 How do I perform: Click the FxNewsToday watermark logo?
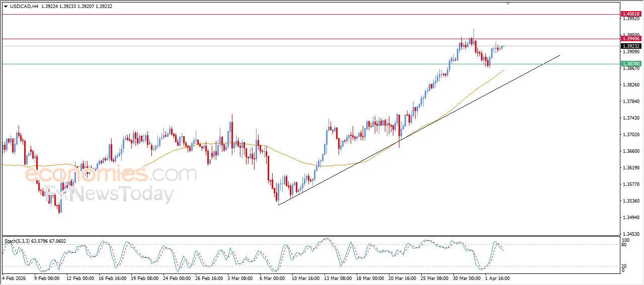point(108,194)
